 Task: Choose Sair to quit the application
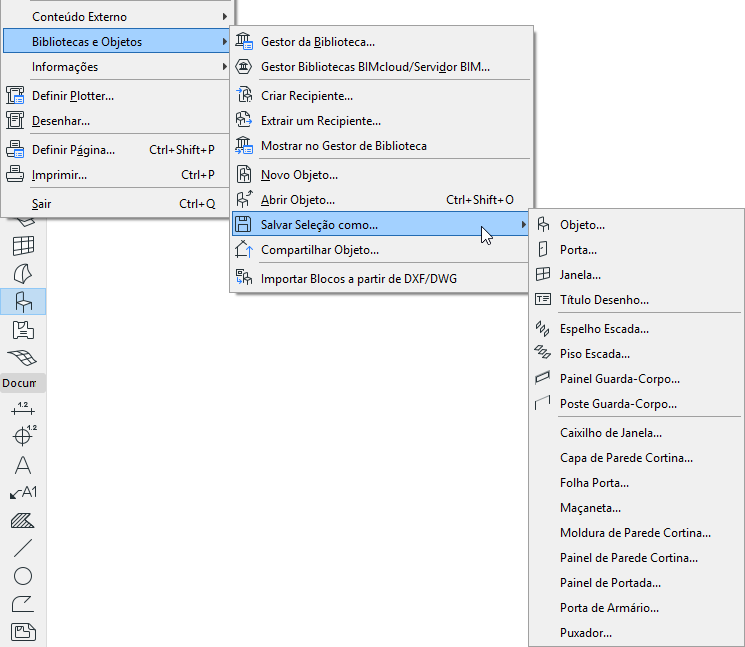tap(116, 204)
